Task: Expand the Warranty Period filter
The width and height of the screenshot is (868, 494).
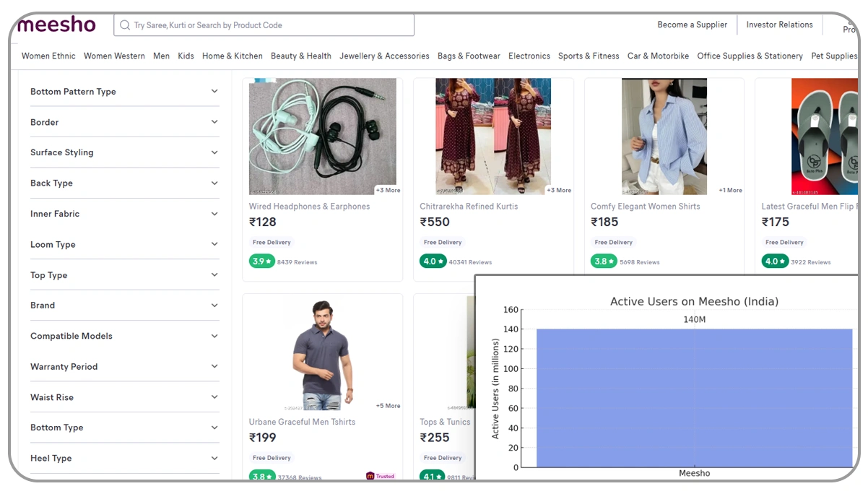Action: click(123, 366)
